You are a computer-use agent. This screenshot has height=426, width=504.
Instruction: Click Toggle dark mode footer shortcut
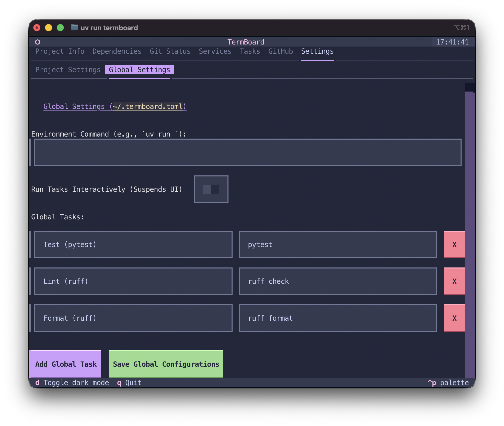tap(72, 383)
